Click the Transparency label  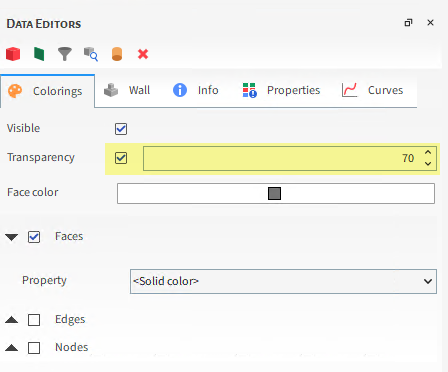click(x=41, y=157)
